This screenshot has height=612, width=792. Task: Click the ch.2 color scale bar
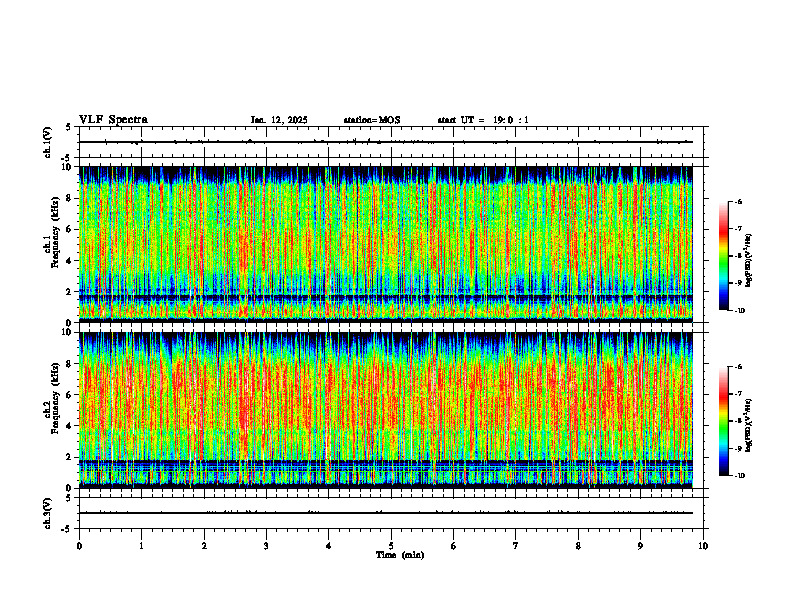723,421
